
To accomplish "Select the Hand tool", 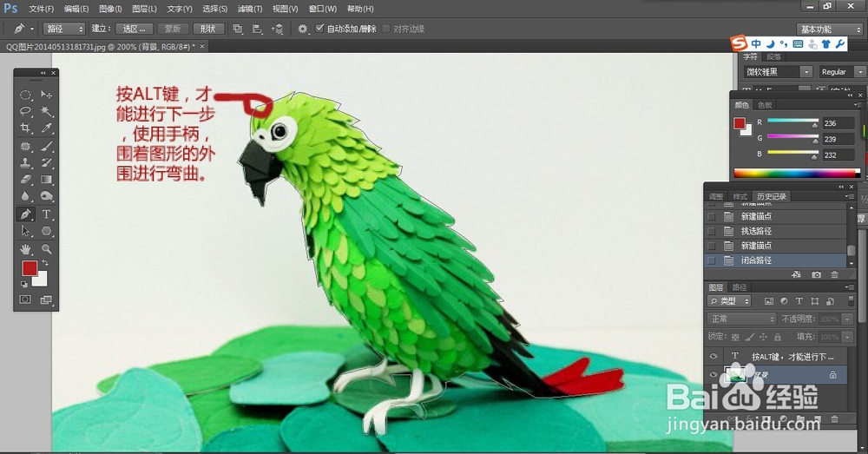I will click(x=25, y=249).
